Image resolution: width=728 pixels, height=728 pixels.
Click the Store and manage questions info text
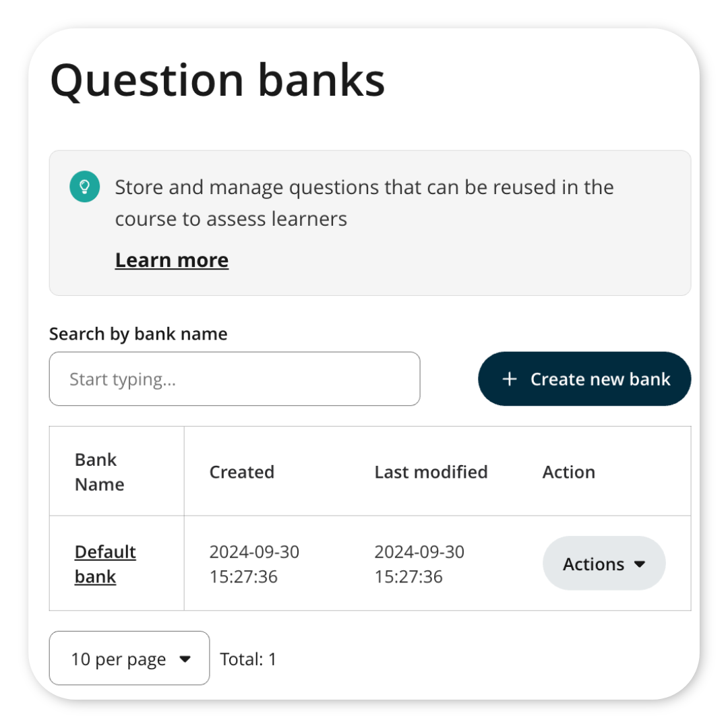coord(365,203)
